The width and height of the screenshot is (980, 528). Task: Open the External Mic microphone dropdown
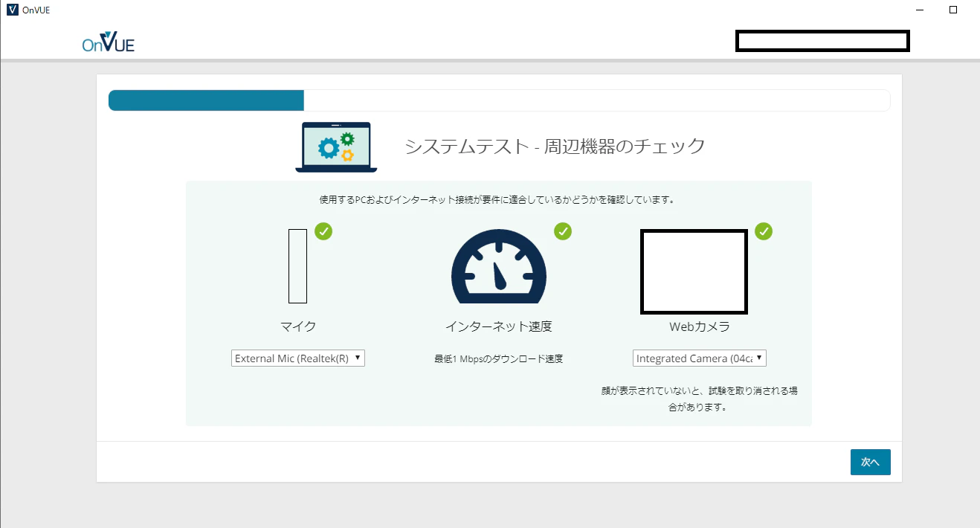298,358
